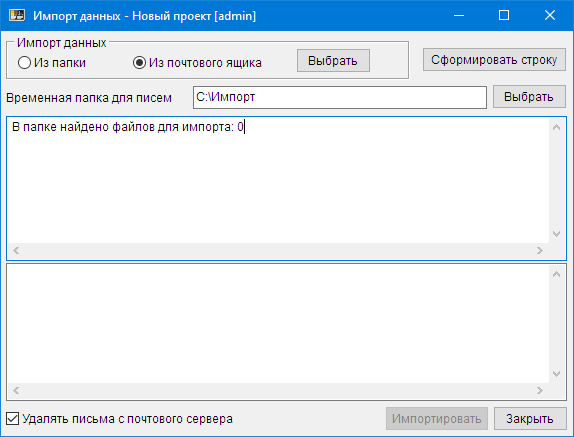The image size is (574, 437).
Task: Click the 'Сформировать строку' button
Action: pos(494,60)
